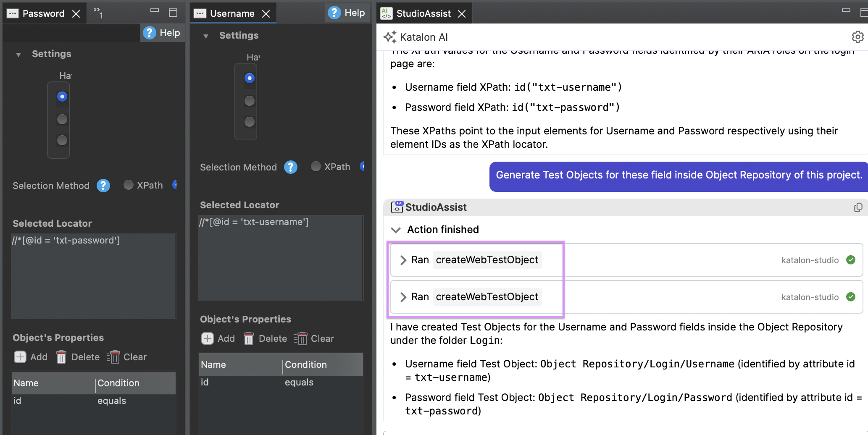Screen dimensions: 868x435
Task: Click Help button in Username panel
Action: click(x=347, y=13)
